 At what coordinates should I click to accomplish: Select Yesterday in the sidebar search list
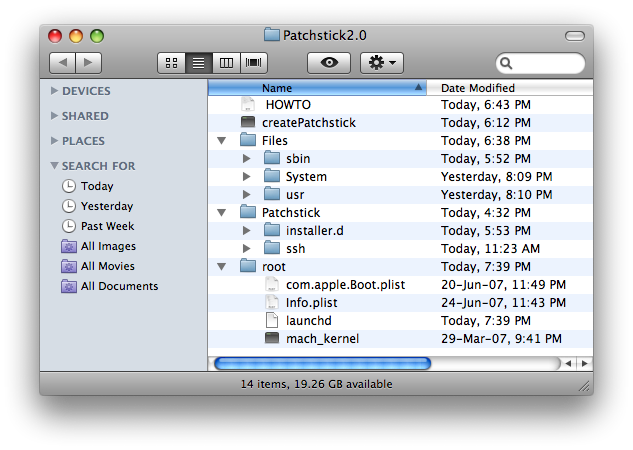pos(106,206)
